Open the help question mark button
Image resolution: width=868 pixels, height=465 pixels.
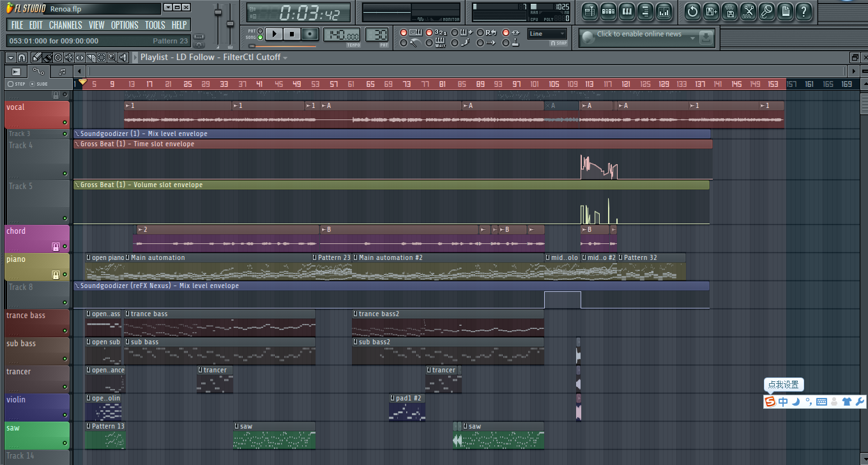coord(804,11)
